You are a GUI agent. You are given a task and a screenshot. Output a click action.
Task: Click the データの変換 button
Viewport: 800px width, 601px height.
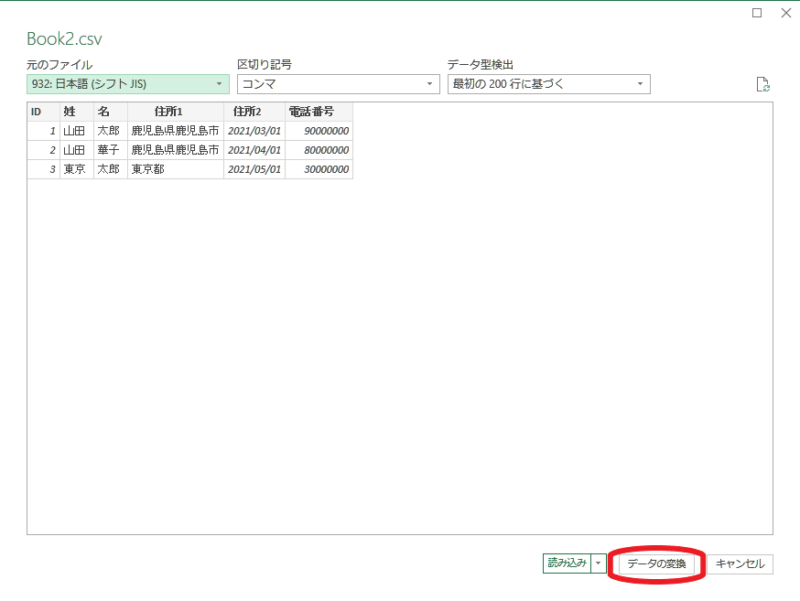click(657, 564)
